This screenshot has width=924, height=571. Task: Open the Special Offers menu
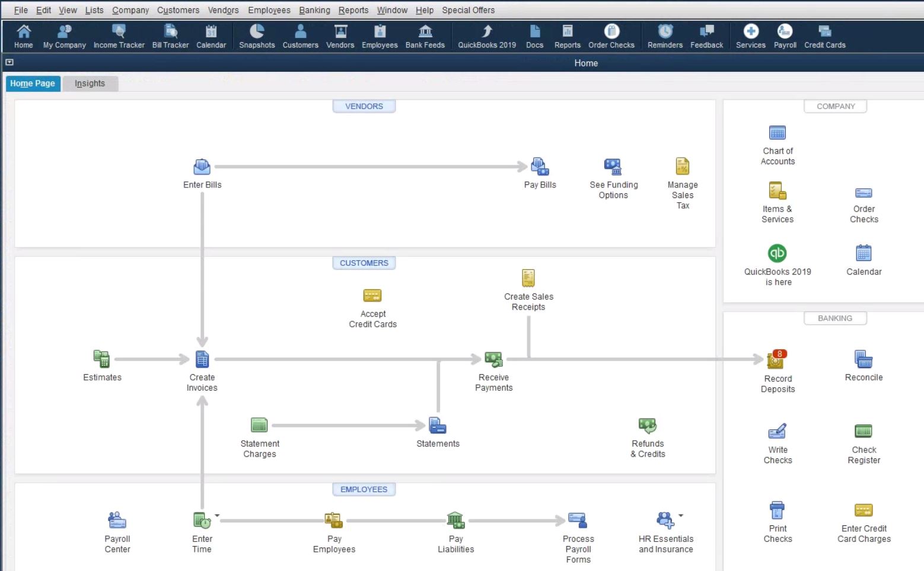pos(468,10)
